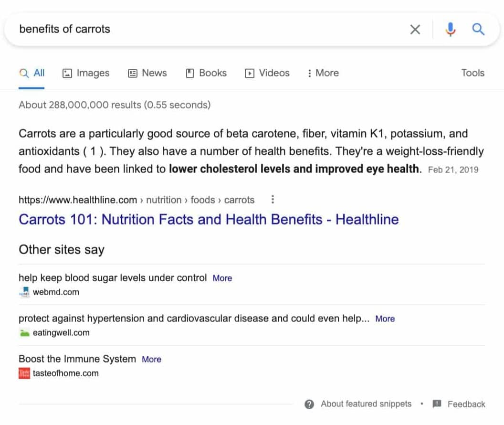Screen dimensions: 504x425
Task: Expand More for the eatingwell.com snippet
Action: [x=385, y=319]
